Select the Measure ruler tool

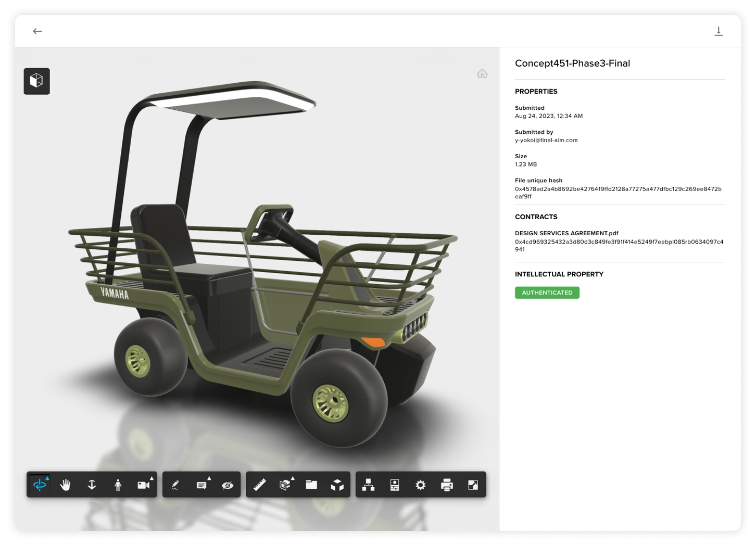tap(259, 485)
